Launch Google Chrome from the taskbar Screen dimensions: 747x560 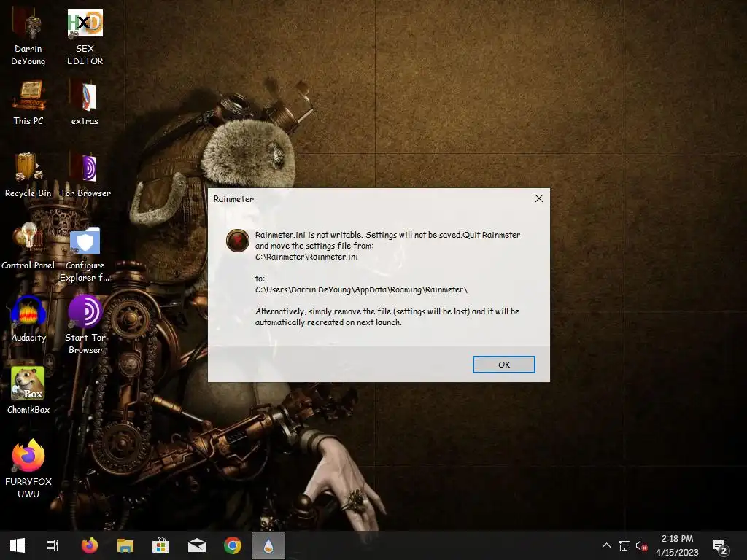pyautogui.click(x=233, y=545)
